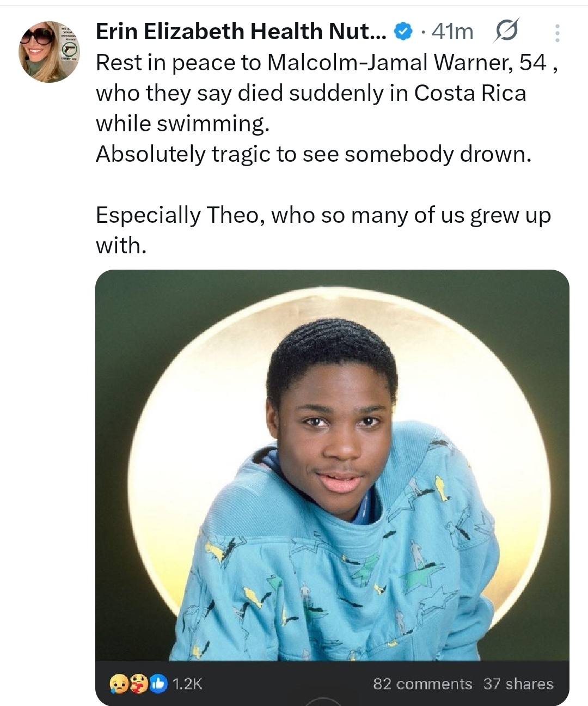Open the Grok explain-post icon
Image resolution: width=588 pixels, height=706 pixels.
pyautogui.click(x=506, y=32)
